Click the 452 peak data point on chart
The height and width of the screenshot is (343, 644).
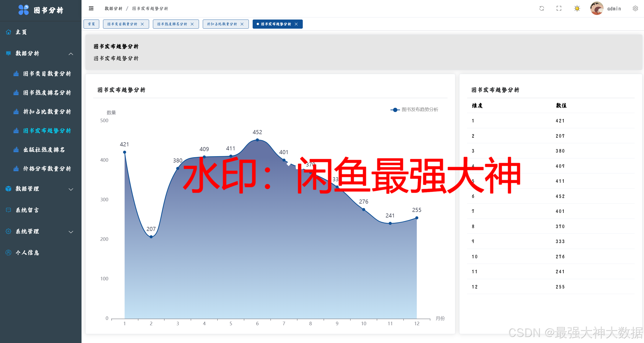[257, 140]
